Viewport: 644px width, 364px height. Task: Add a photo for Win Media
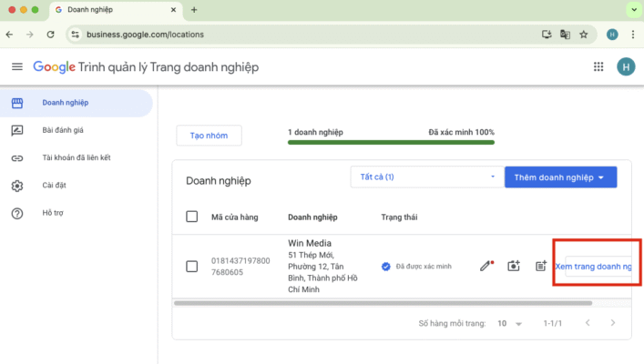[x=514, y=266]
